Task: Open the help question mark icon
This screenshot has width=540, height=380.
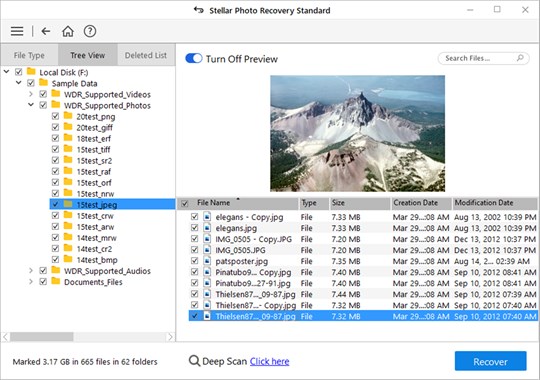Action: (x=90, y=31)
